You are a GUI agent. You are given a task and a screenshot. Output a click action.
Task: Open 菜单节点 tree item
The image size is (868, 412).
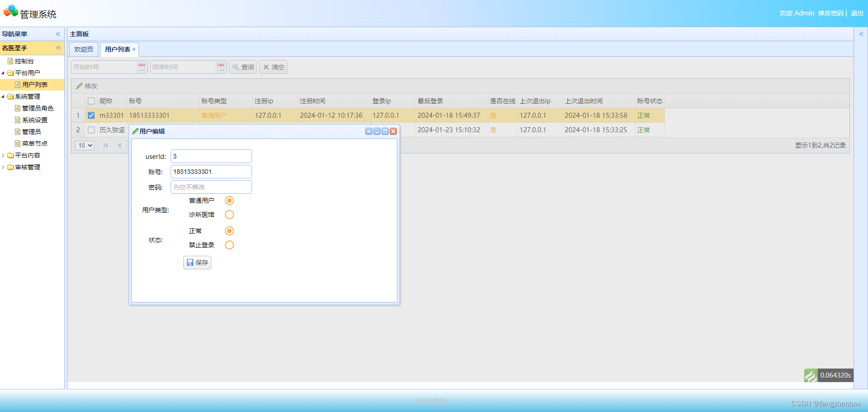click(35, 144)
